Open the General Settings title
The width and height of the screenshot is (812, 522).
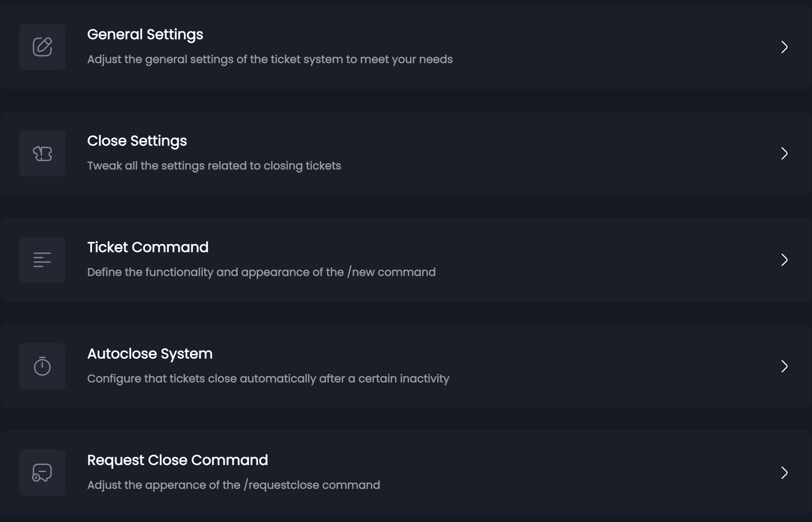[145, 34]
